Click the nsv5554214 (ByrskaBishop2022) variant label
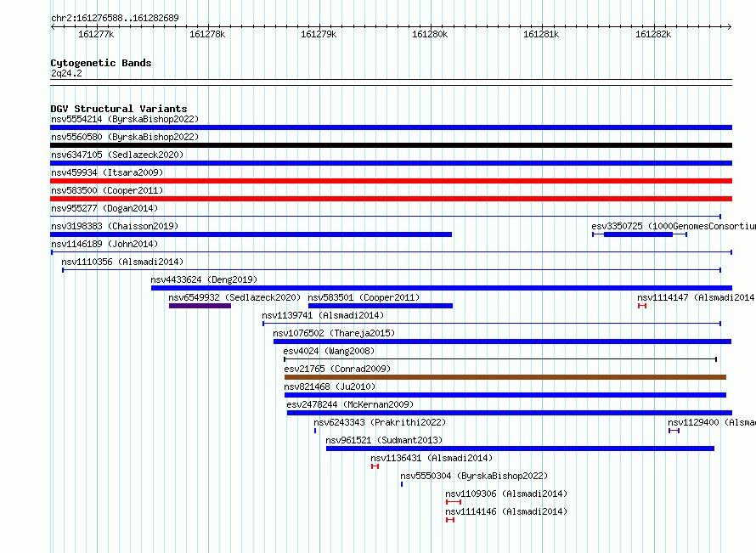The height and width of the screenshot is (553, 756). click(125, 119)
